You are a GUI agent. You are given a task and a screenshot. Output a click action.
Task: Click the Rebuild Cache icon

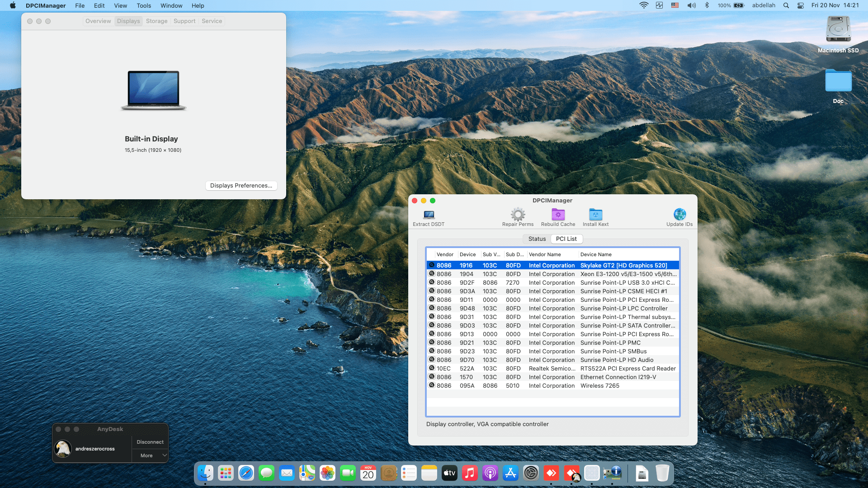click(558, 215)
